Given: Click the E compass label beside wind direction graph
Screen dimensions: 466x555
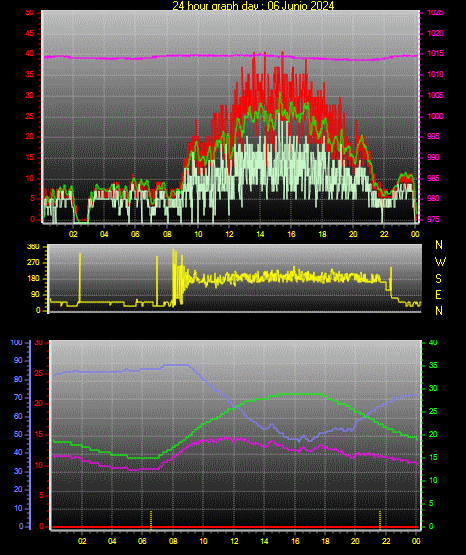Looking at the screenshot, I should click(x=438, y=295).
